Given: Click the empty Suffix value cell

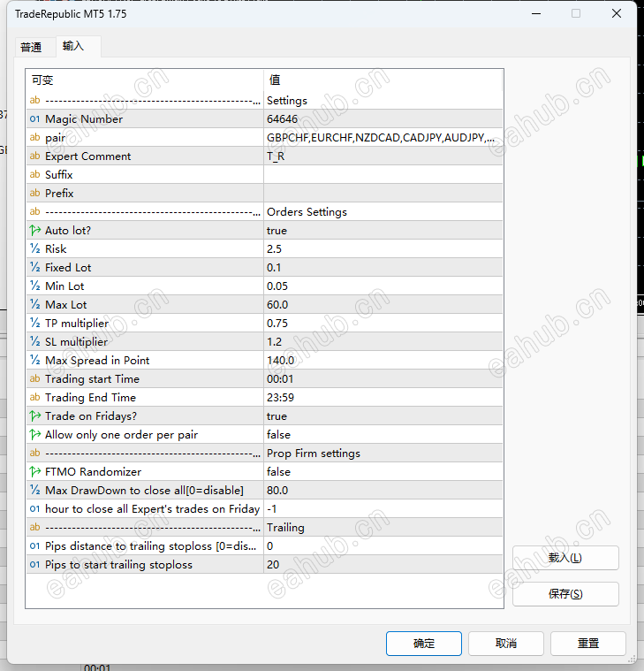Looking at the screenshot, I should point(383,174).
